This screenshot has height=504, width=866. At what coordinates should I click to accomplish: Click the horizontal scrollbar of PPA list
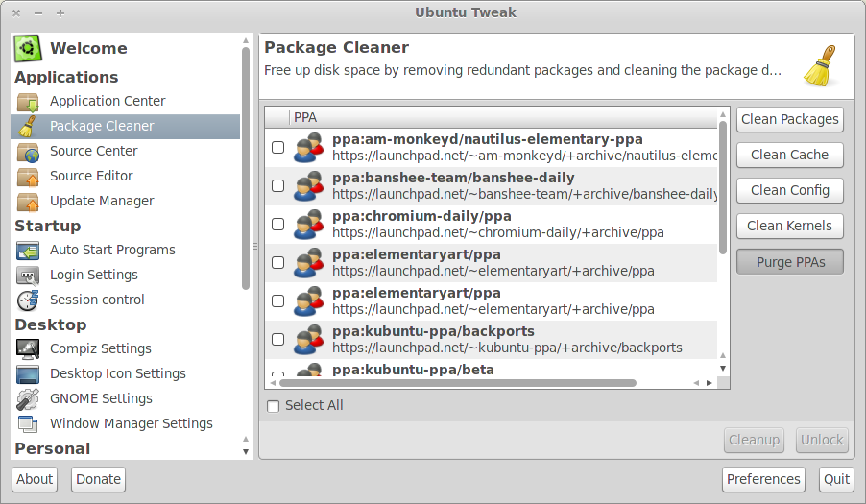461,383
